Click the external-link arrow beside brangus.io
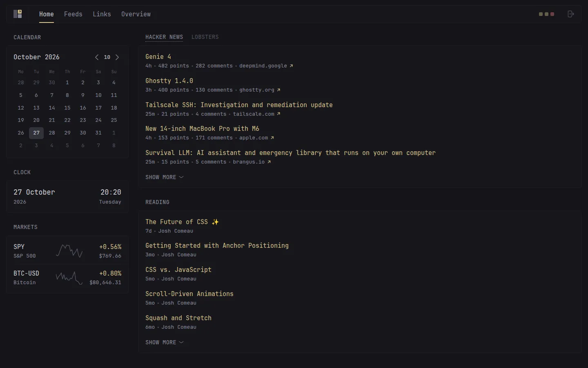The height and width of the screenshot is (368, 588). [x=269, y=162]
